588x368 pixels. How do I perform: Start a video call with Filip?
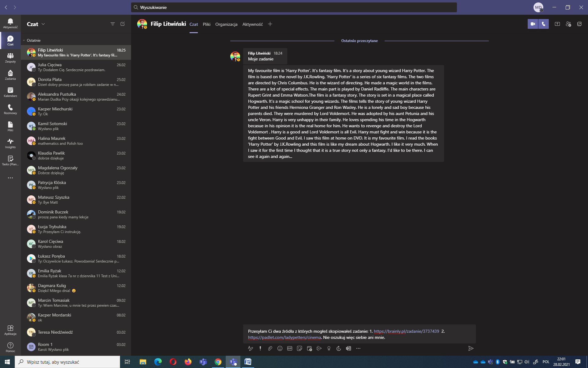pos(533,24)
